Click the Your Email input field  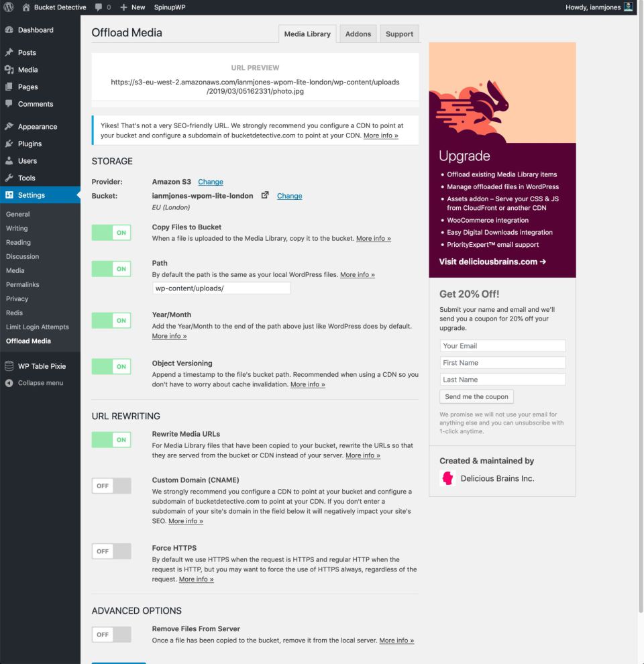[502, 346]
